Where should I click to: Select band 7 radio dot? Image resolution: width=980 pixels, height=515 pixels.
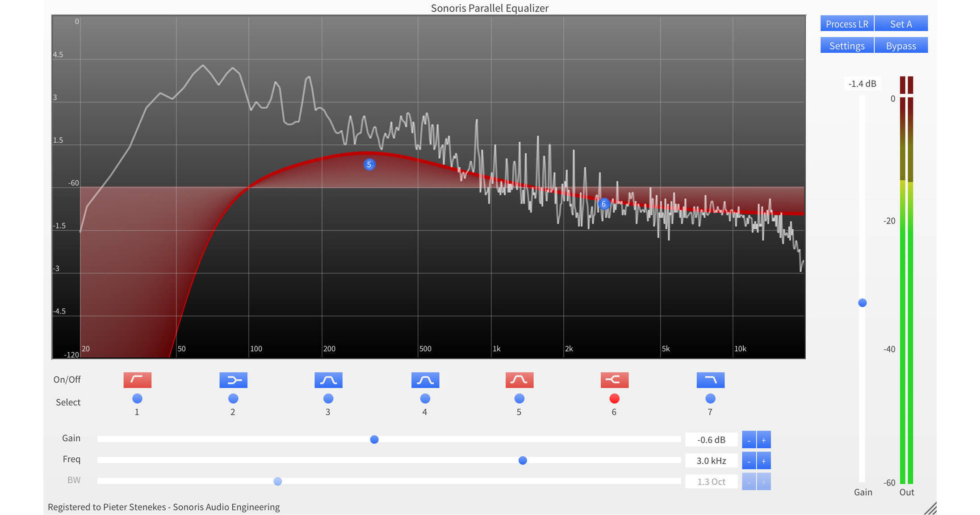710,398
